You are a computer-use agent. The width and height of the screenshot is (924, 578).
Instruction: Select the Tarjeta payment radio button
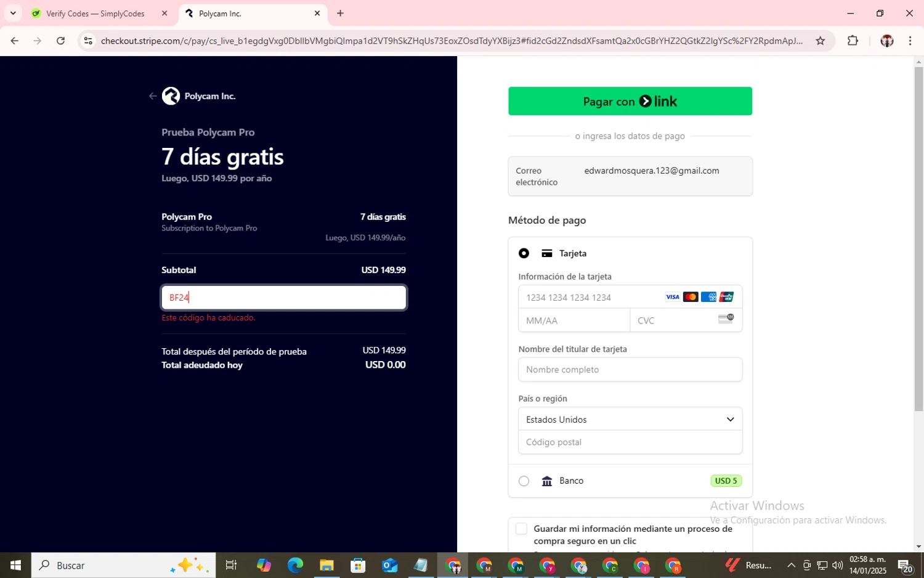point(524,253)
